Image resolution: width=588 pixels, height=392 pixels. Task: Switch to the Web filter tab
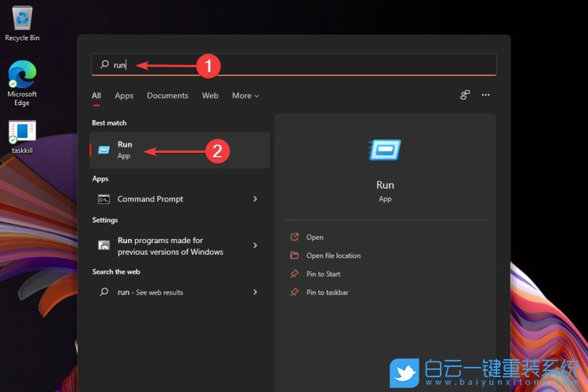coord(210,96)
